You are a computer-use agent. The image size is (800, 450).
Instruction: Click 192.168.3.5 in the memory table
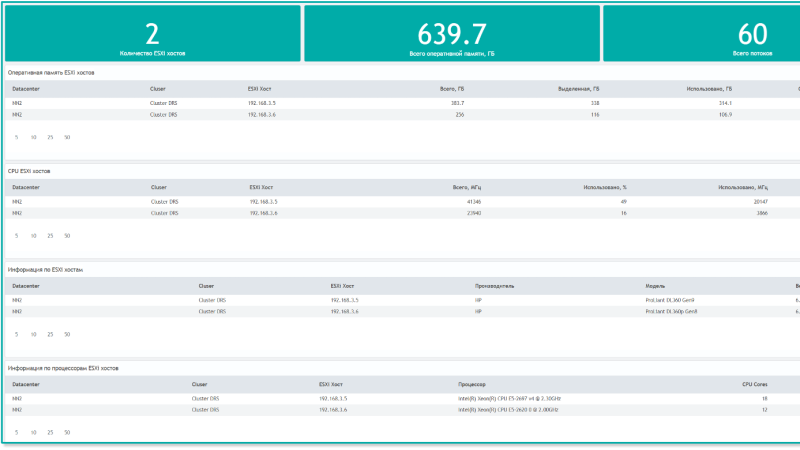262,103
